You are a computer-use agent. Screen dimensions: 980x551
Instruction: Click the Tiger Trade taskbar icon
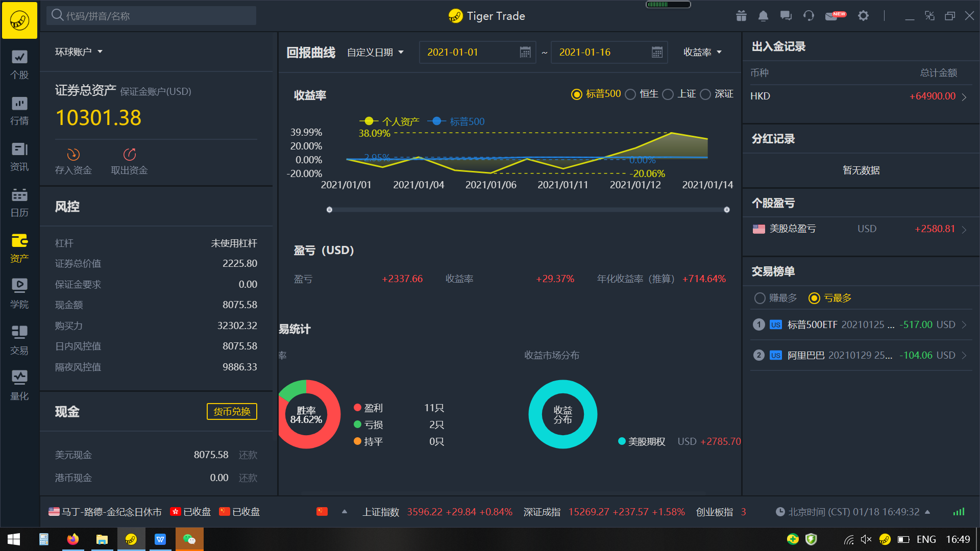click(x=131, y=539)
